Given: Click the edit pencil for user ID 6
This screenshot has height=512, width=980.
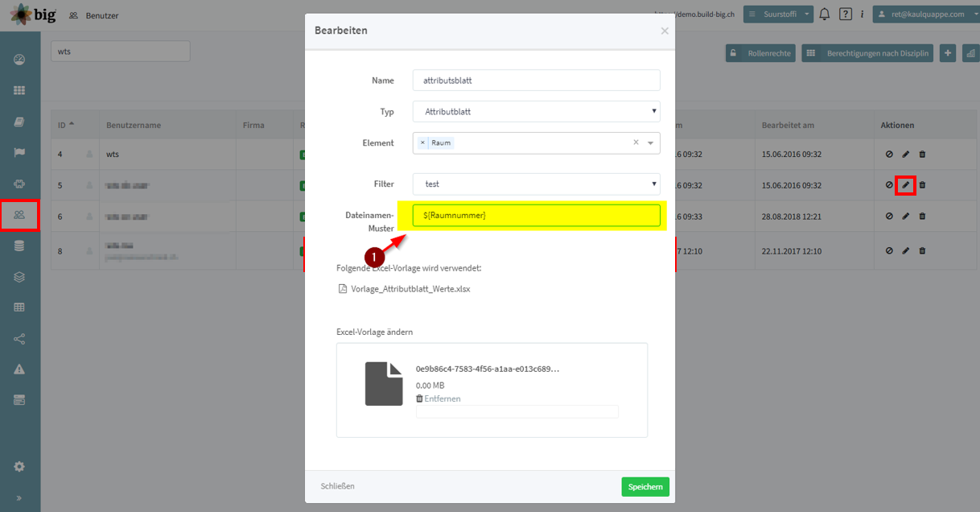Looking at the screenshot, I should 906,216.
